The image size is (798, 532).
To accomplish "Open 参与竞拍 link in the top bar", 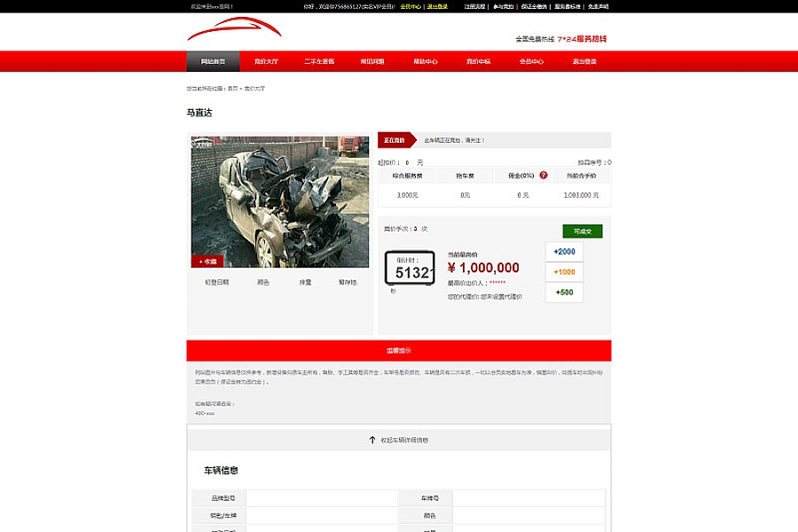I will tap(504, 6).
